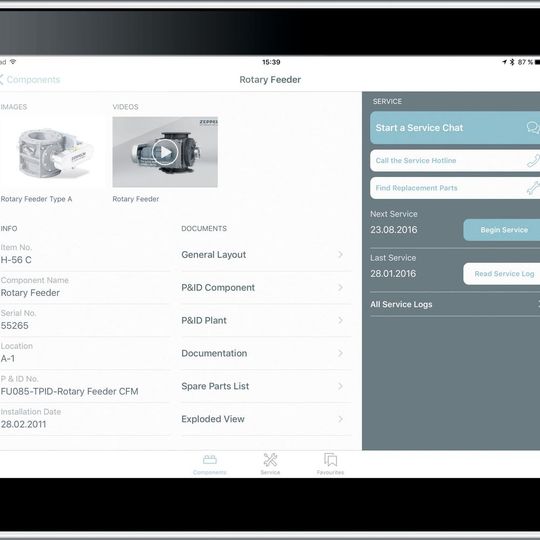Open Exploded View document
Screen dimensions: 540x540
click(x=266, y=419)
